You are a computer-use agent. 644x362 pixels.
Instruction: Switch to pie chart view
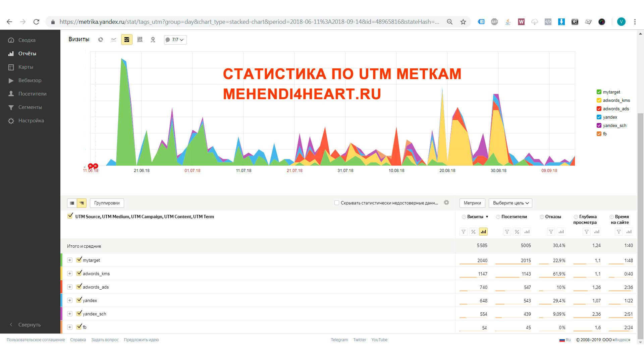pos(100,40)
